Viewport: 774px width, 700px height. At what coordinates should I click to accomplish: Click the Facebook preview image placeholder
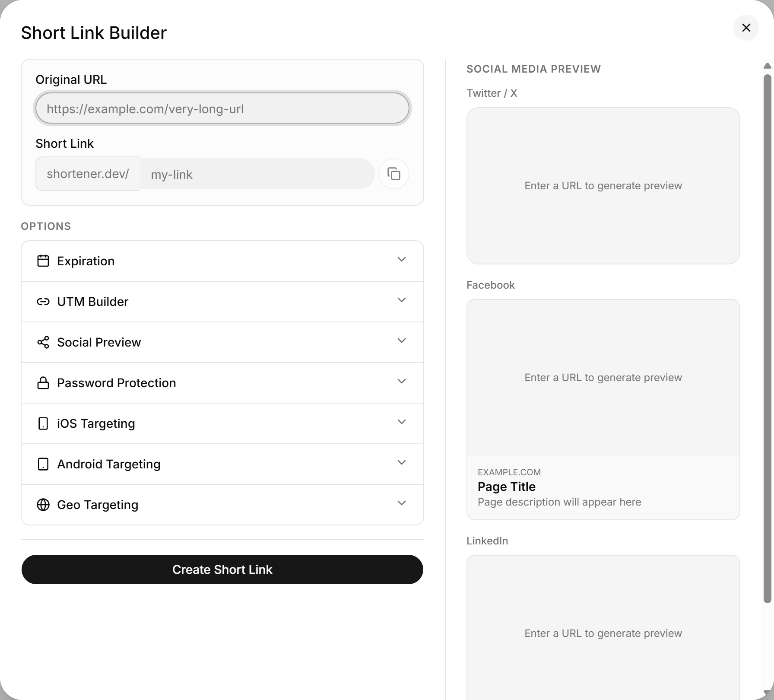tap(603, 378)
